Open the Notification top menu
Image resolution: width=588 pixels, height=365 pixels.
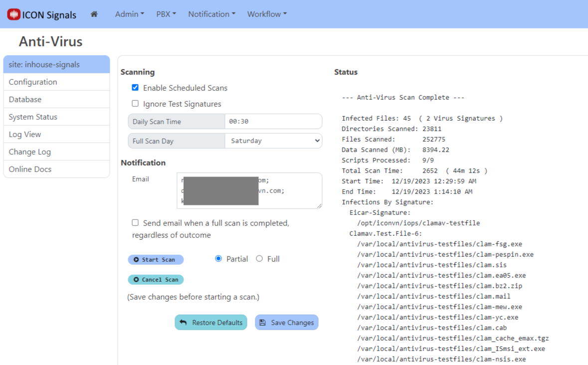click(211, 14)
